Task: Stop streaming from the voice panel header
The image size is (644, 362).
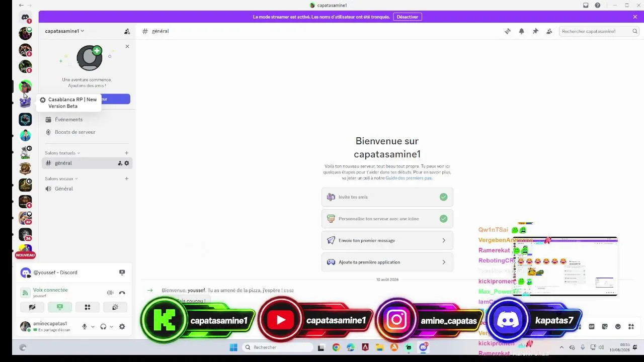Action: click(122, 273)
